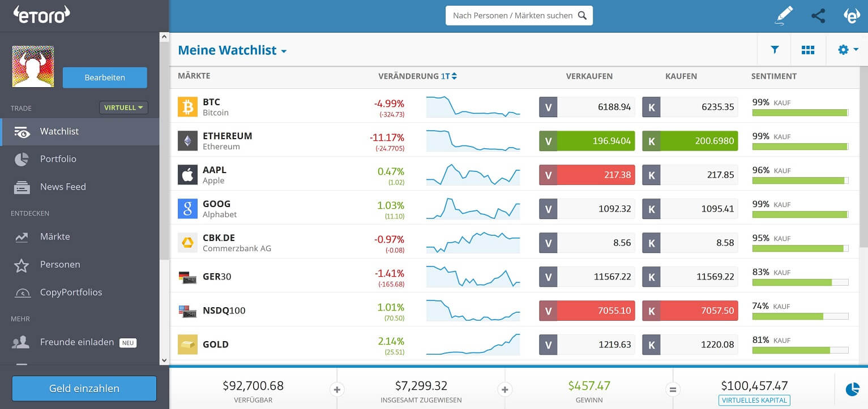The image size is (868, 409).
Task: Click the GOLD bar icon
Action: click(x=187, y=344)
